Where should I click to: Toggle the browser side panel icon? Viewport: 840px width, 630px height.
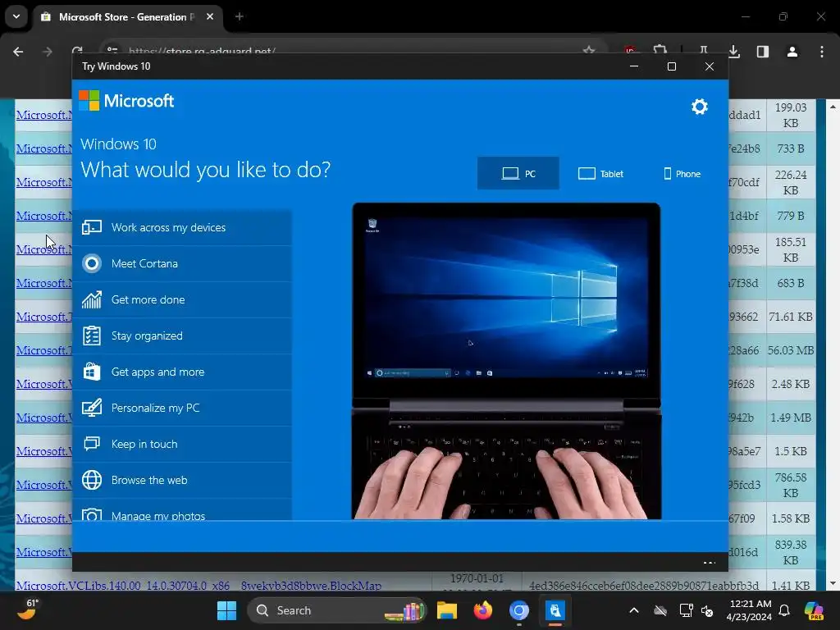click(763, 52)
